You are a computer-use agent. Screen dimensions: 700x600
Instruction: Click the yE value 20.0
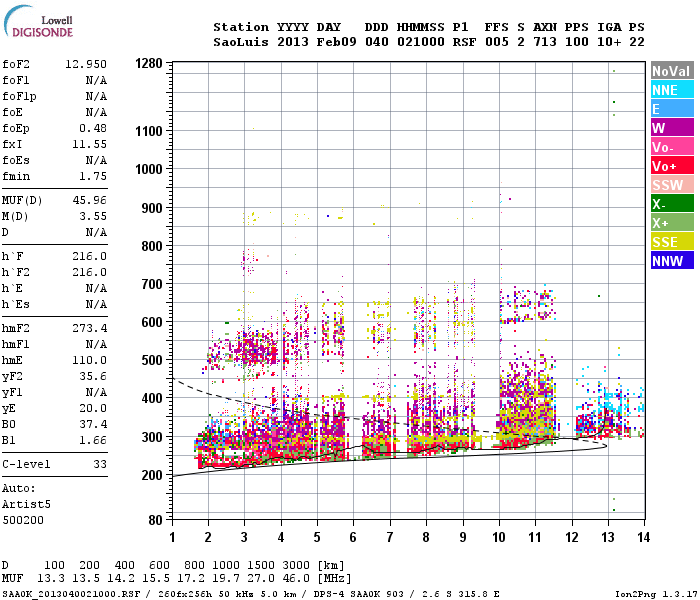tap(93, 408)
